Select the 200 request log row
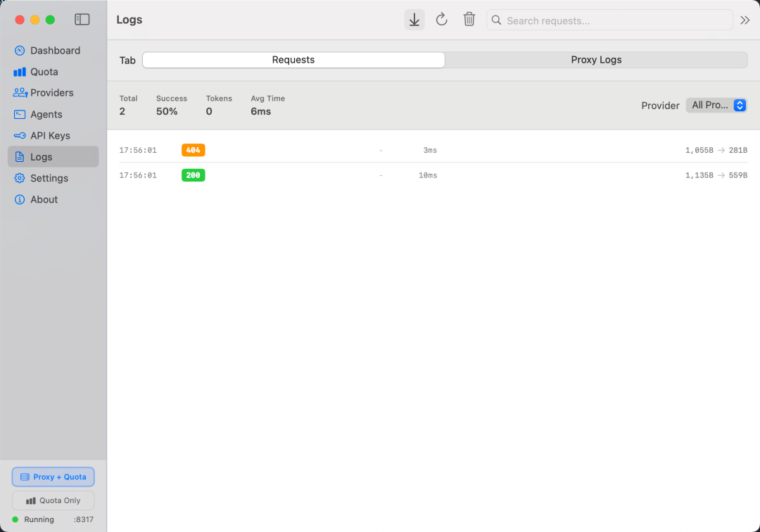This screenshot has width=760, height=532. click(x=433, y=175)
